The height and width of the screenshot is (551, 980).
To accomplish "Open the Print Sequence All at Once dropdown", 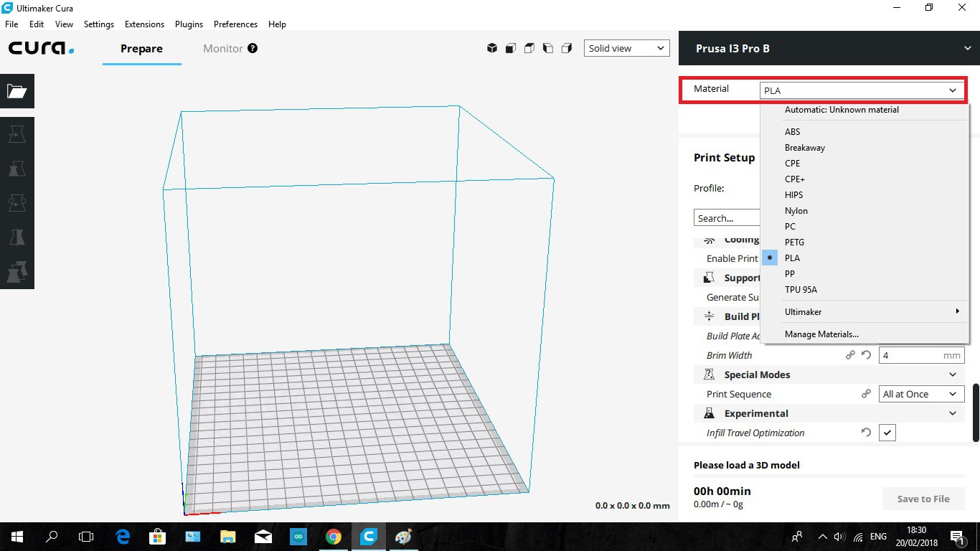I will (922, 394).
